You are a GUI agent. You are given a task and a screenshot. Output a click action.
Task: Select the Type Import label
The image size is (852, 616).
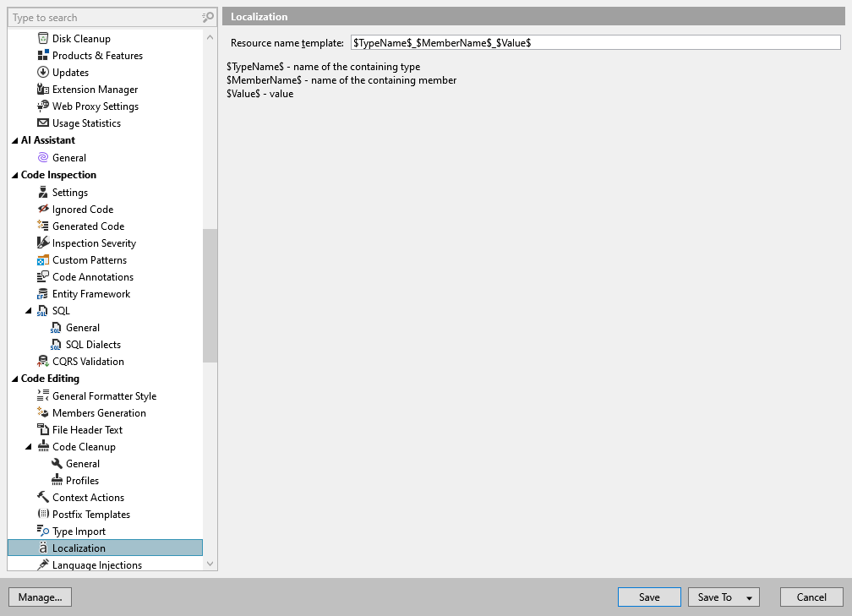(79, 532)
